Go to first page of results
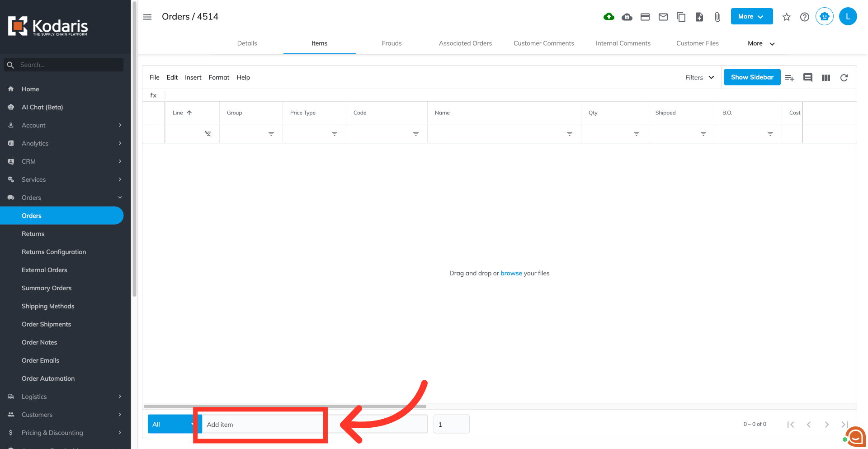 coord(791,424)
